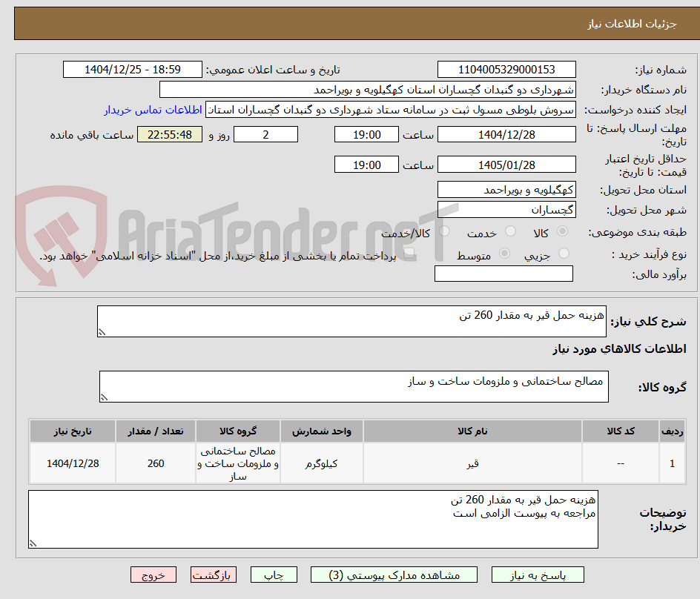Viewport: 700px width, 599px height.
Task: Click the بازگشت back button
Action: point(214,575)
